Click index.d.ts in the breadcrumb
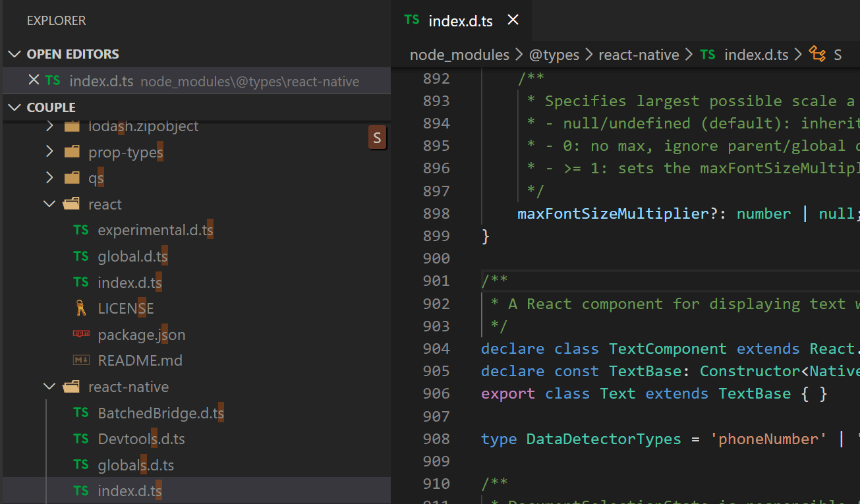Screen dimensions: 860x504 (757, 55)
